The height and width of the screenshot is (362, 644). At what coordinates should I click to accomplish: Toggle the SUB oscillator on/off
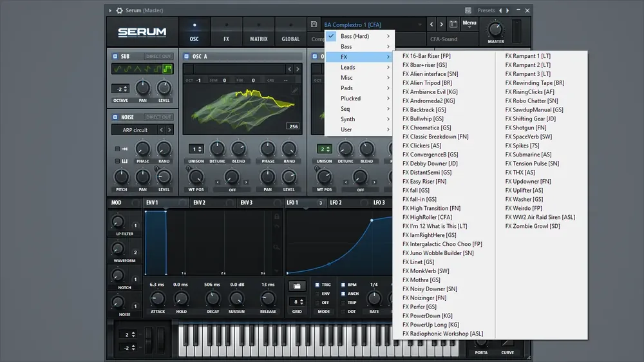click(x=115, y=56)
